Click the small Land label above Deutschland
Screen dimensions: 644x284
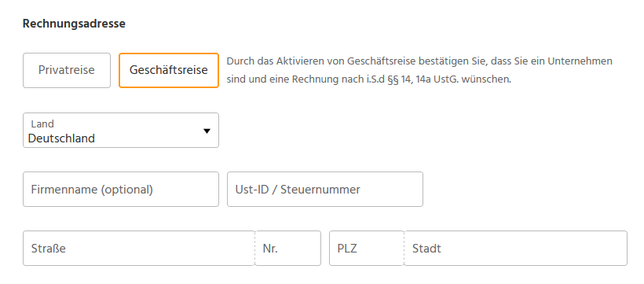[x=42, y=124]
